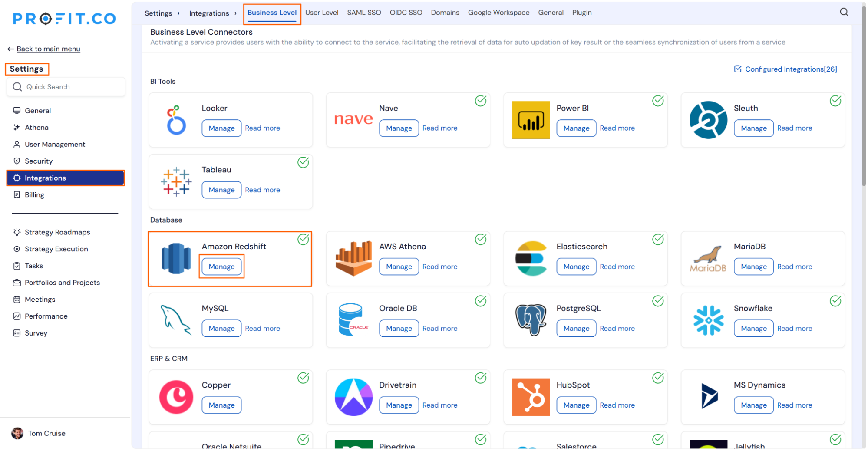The image size is (868, 451).
Task: Click the Drivetrain logo icon
Action: tap(353, 397)
